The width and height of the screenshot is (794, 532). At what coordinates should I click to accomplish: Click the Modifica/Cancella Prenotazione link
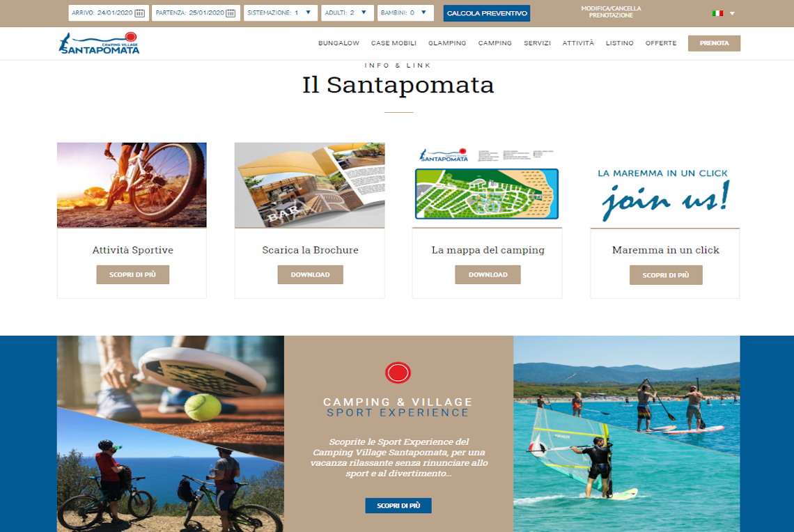pos(612,12)
